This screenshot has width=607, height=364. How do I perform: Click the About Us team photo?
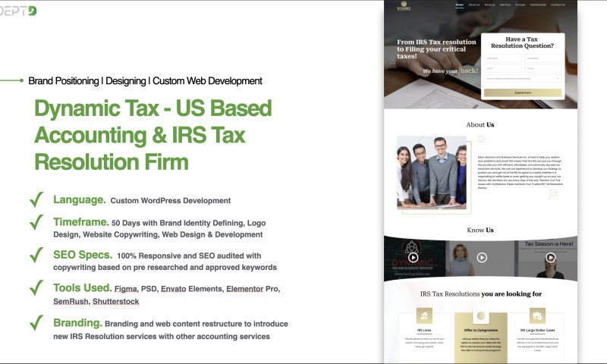(x=432, y=173)
